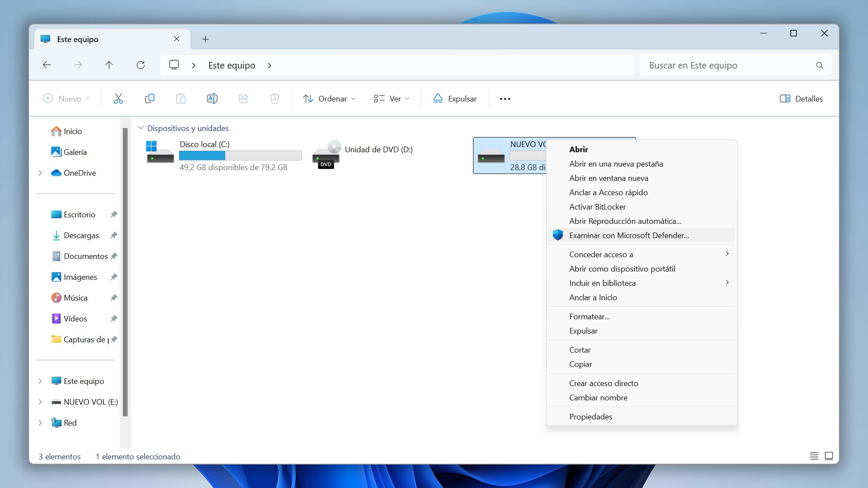Open the Ver dropdown
Image resolution: width=868 pixels, height=488 pixels.
[x=391, y=98]
